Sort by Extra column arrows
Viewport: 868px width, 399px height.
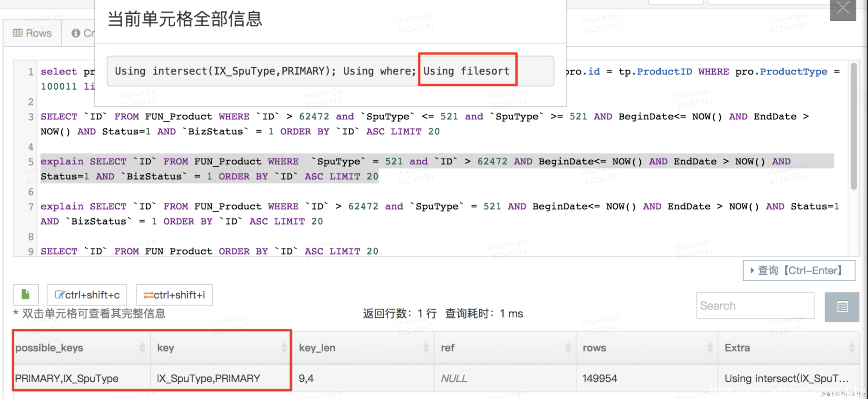pyautogui.click(x=852, y=347)
